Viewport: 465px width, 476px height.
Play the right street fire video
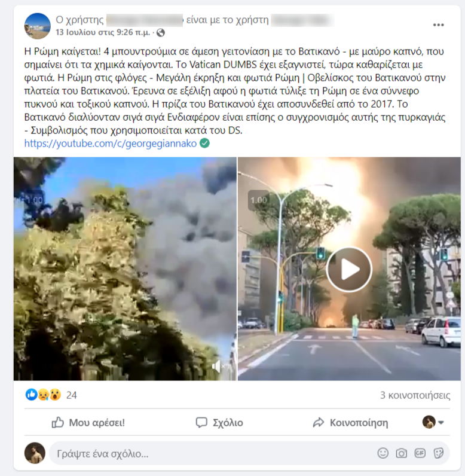click(349, 269)
